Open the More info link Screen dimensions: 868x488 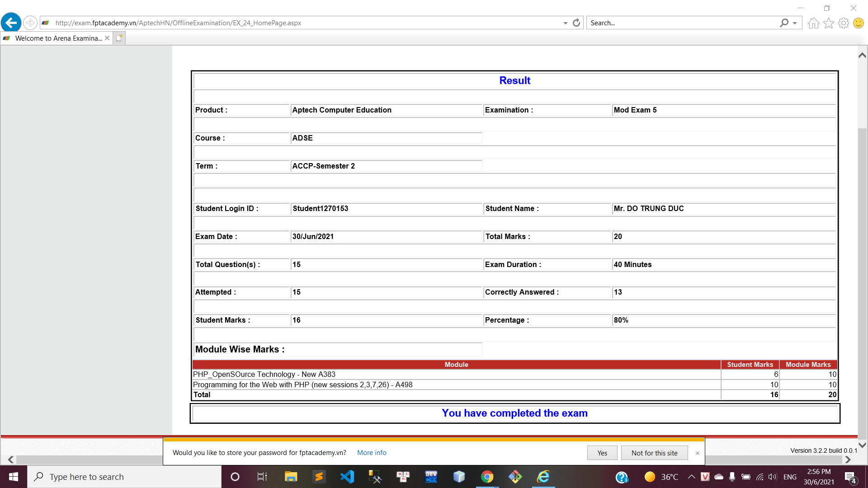click(x=372, y=453)
